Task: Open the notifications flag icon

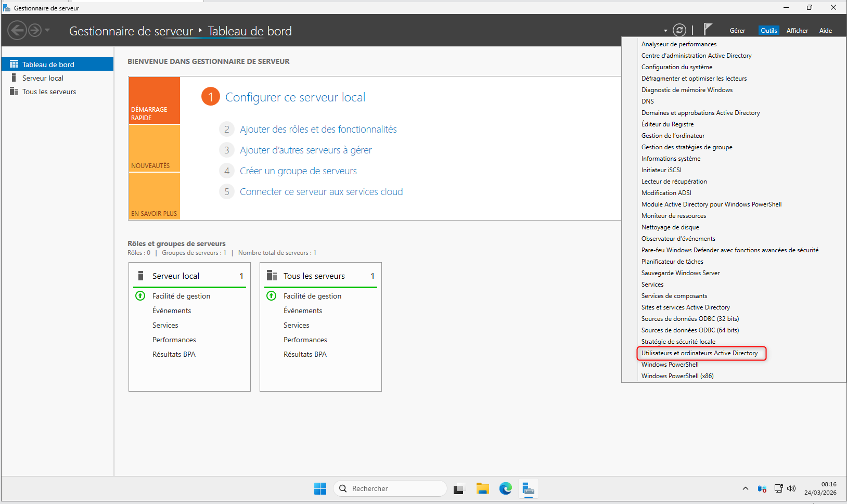Action: (x=708, y=30)
